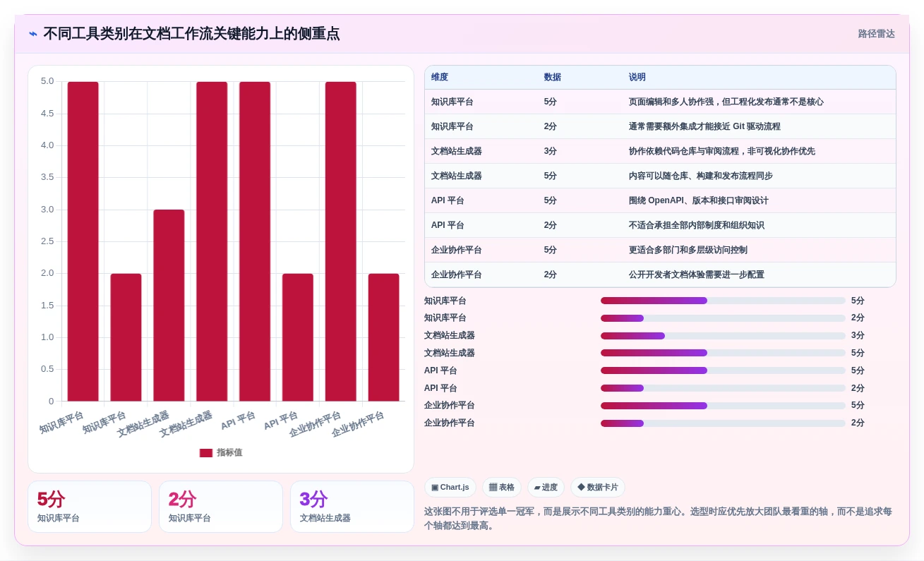924x561 pixels.
Task: Select the 数据卡片 chip
Action: click(597, 488)
